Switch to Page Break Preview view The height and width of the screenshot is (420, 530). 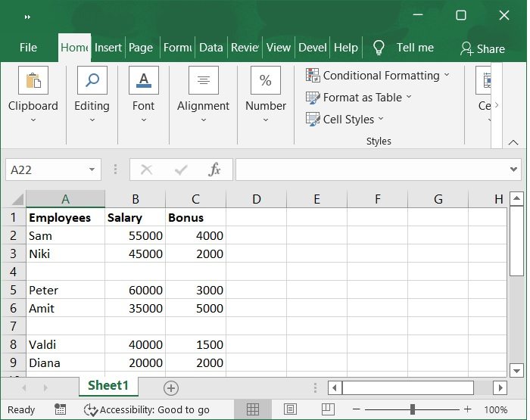pyautogui.click(x=326, y=409)
